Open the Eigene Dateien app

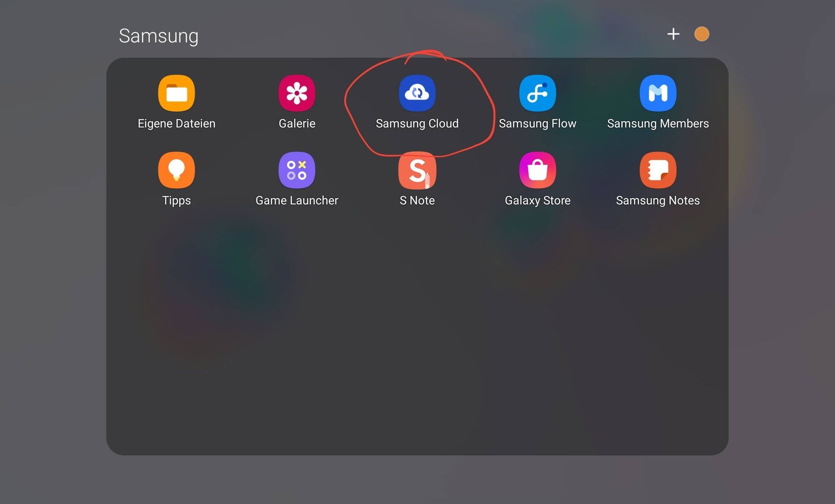177,93
